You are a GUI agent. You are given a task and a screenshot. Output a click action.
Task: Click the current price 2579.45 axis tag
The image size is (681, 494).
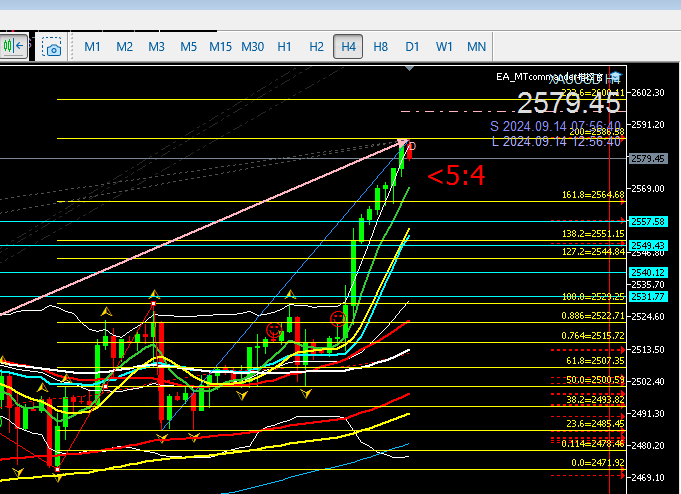[x=648, y=159]
